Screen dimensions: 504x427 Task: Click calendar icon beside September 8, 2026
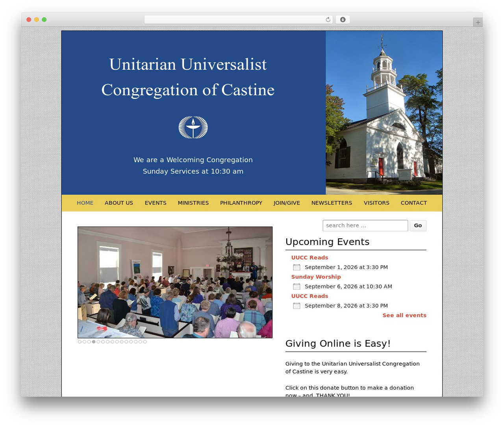[296, 306]
